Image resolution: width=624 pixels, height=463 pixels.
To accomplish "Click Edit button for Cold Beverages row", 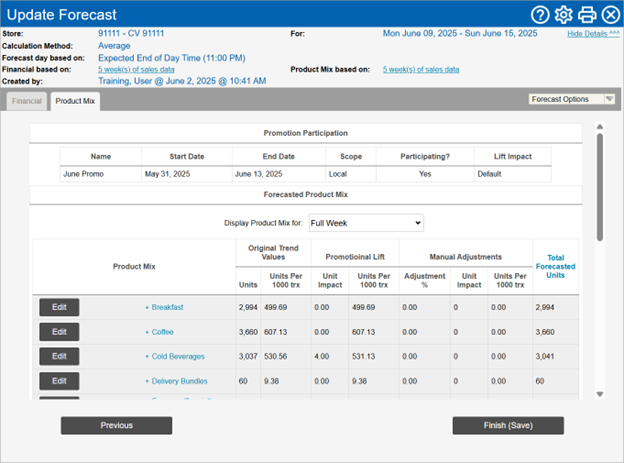I will 59,356.
